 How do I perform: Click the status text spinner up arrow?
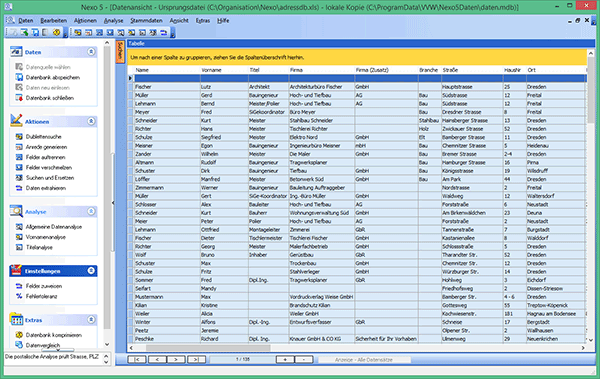106,356
